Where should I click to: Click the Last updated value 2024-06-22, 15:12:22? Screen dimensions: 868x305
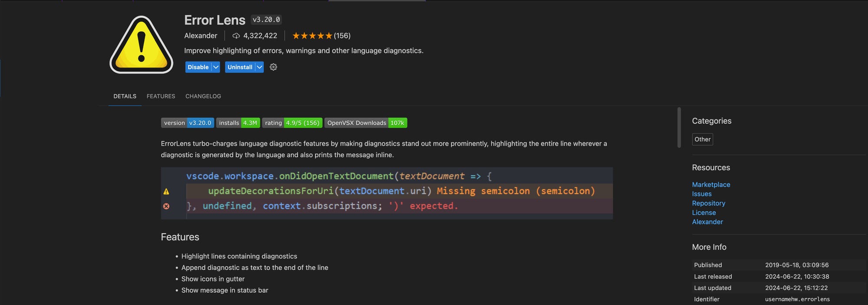point(796,288)
